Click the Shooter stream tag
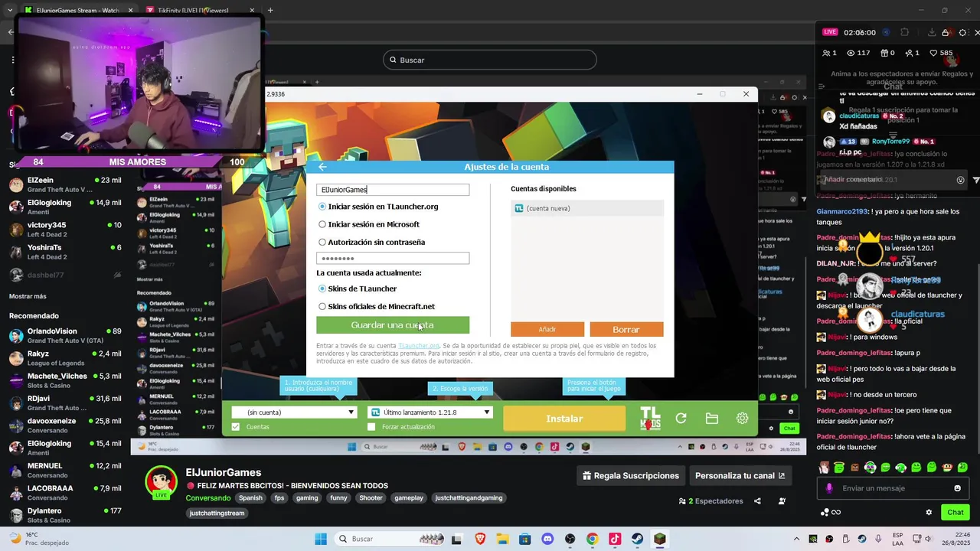This screenshot has height=551, width=980. (371, 498)
